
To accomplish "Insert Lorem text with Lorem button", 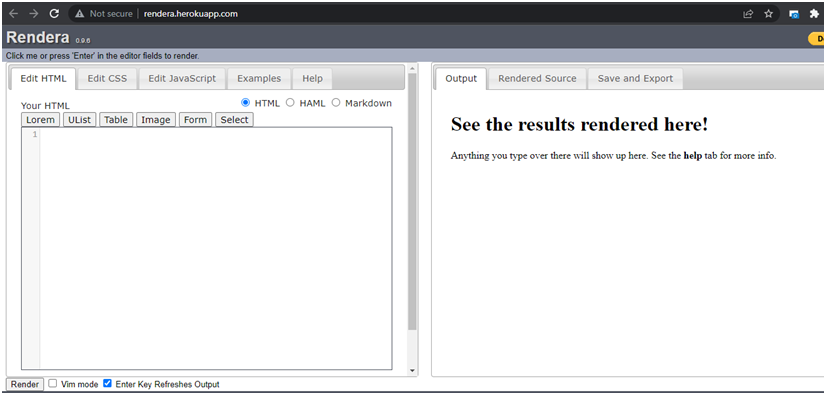I will pyautogui.click(x=41, y=120).
